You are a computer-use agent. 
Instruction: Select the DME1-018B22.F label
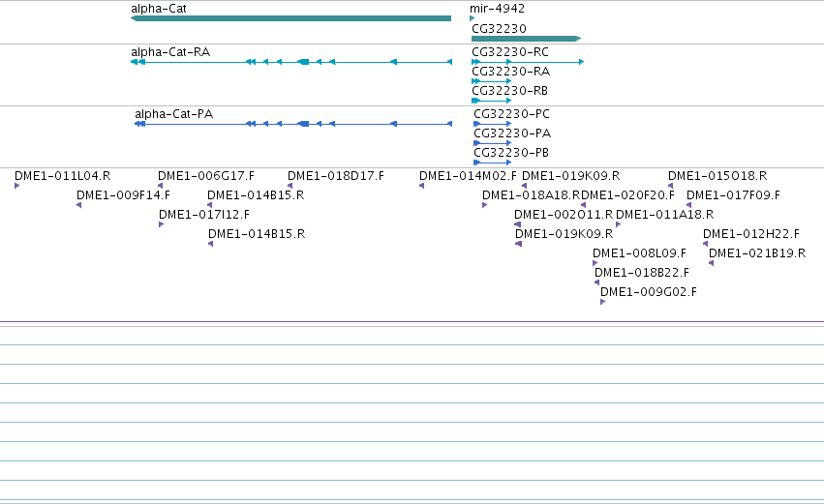(x=642, y=273)
